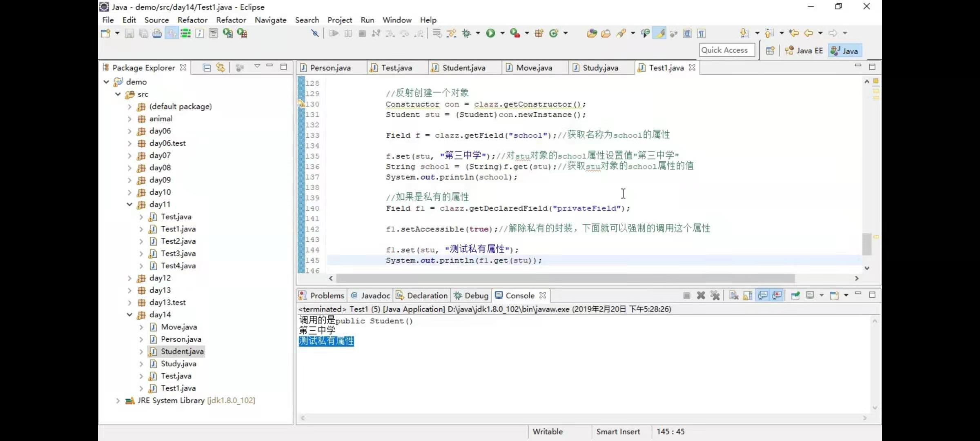Collapse the day14 package
980x441 pixels.
[129, 315]
